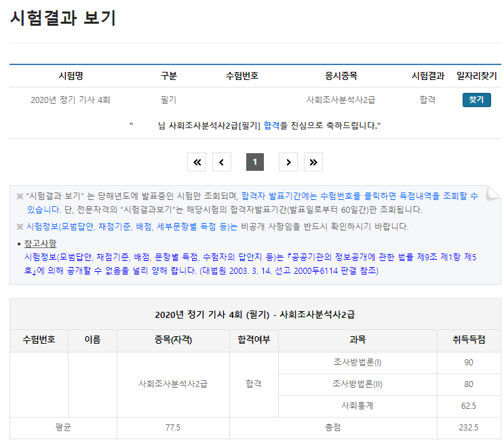The width and height of the screenshot is (504, 444).
Task: Select page number 1
Action: point(255,162)
